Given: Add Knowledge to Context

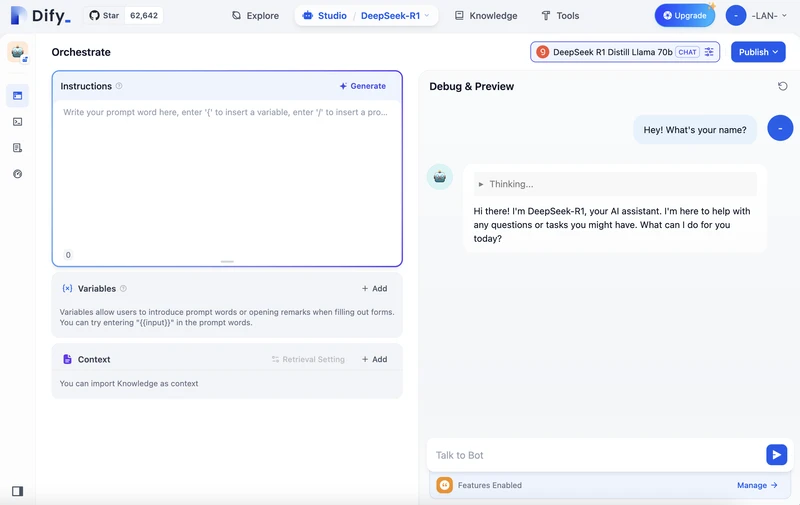Looking at the screenshot, I should pyautogui.click(x=374, y=359).
